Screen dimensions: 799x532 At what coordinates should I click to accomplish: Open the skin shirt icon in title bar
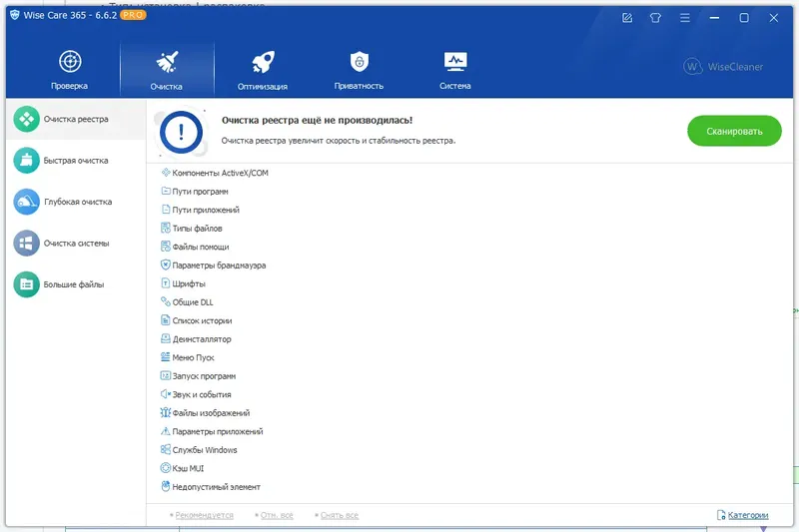coord(655,18)
